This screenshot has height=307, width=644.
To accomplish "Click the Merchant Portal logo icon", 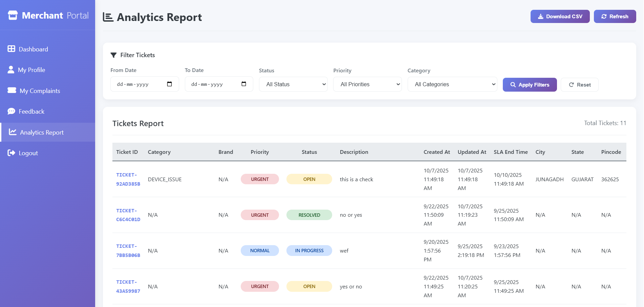I will pyautogui.click(x=12, y=15).
